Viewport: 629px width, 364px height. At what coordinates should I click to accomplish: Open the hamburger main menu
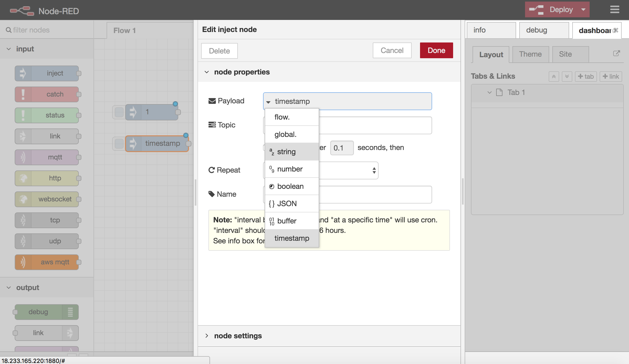[x=615, y=10]
